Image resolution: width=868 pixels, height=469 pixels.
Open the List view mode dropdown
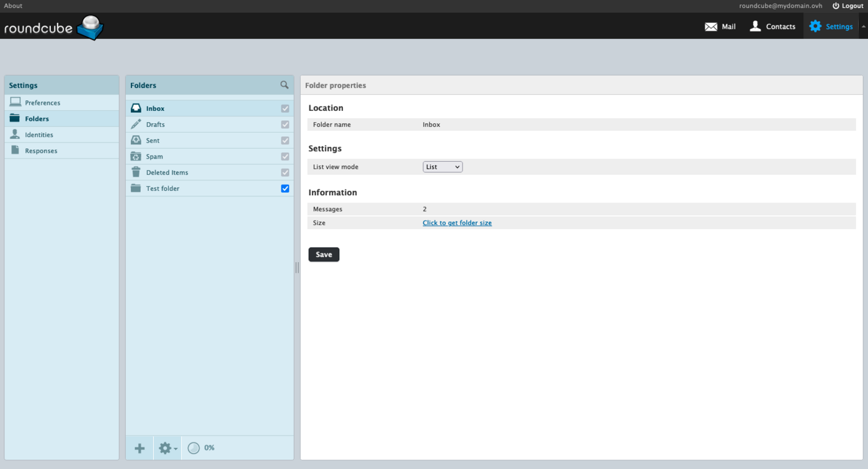pyautogui.click(x=442, y=167)
